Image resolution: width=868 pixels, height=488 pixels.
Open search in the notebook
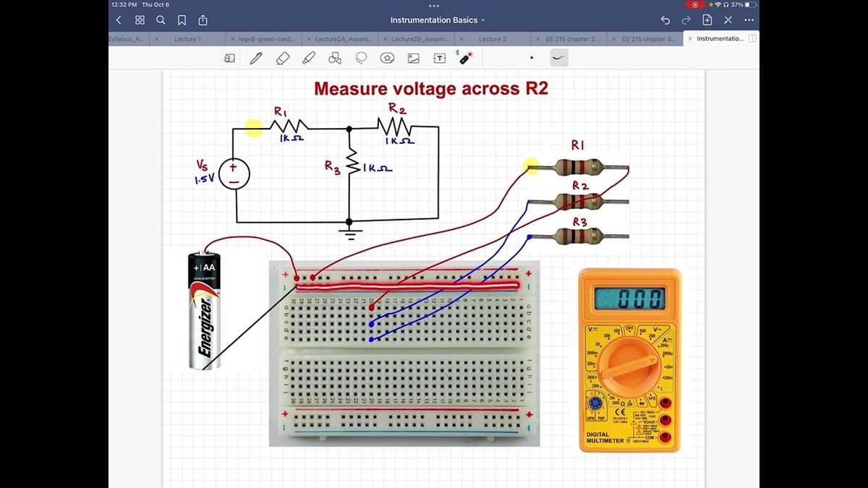tap(161, 20)
